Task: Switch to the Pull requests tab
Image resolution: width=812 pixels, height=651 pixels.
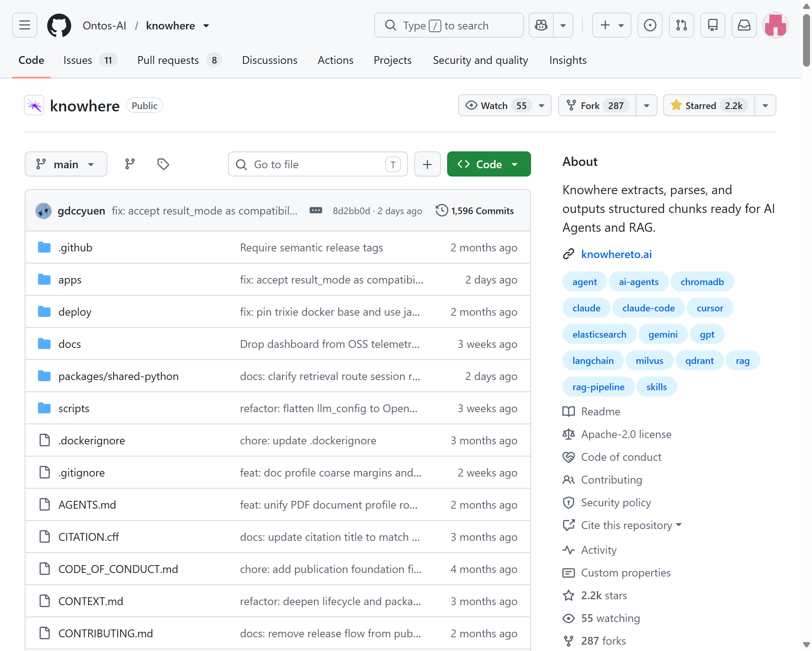Action: (x=179, y=60)
